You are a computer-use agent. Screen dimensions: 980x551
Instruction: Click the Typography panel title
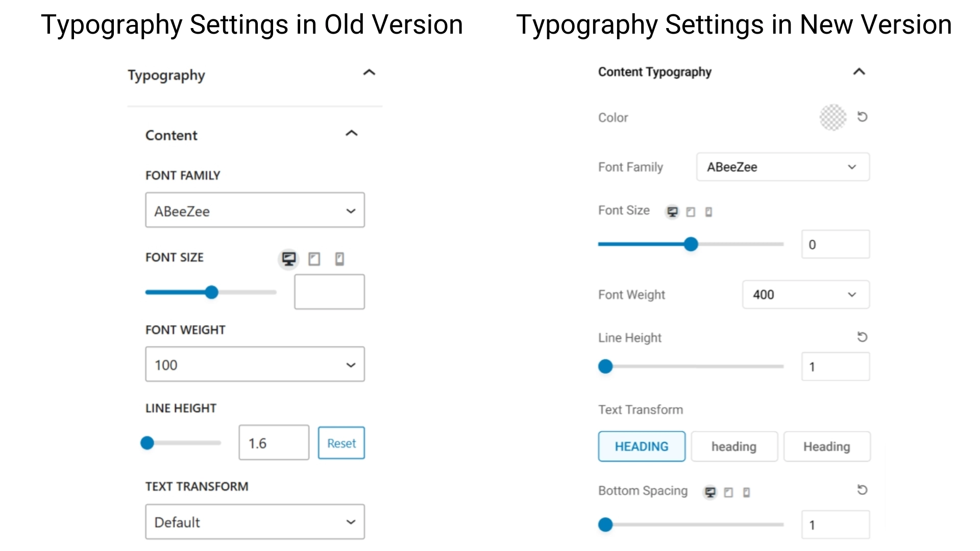pyautogui.click(x=166, y=76)
